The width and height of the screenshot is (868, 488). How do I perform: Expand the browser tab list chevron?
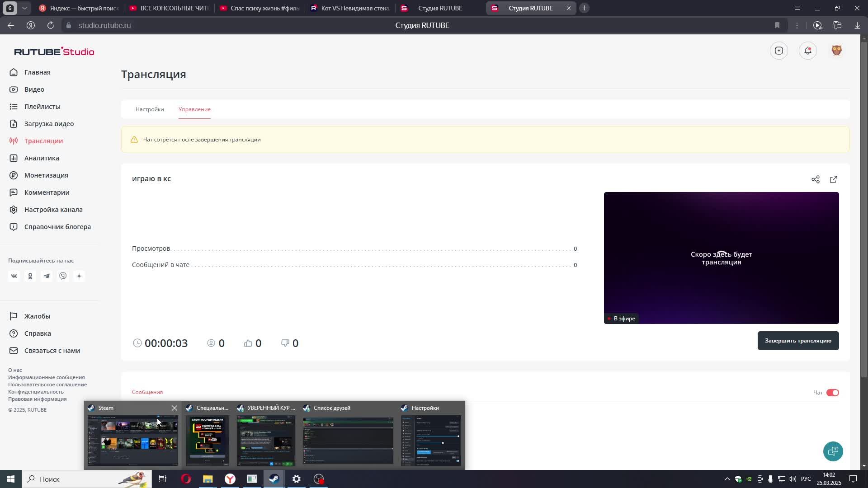click(x=25, y=8)
